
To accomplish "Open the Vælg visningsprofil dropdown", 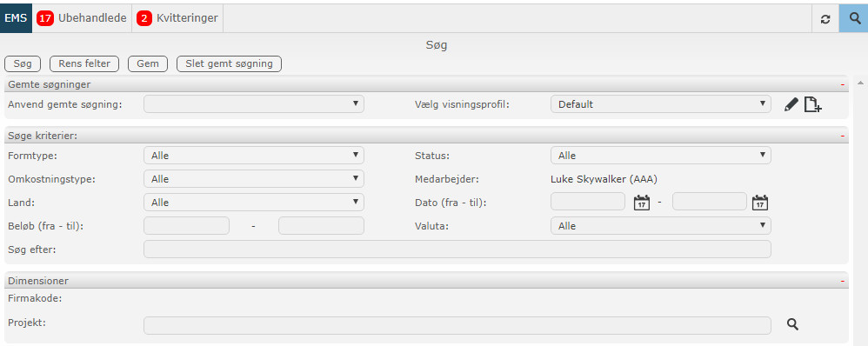I will pyautogui.click(x=660, y=104).
